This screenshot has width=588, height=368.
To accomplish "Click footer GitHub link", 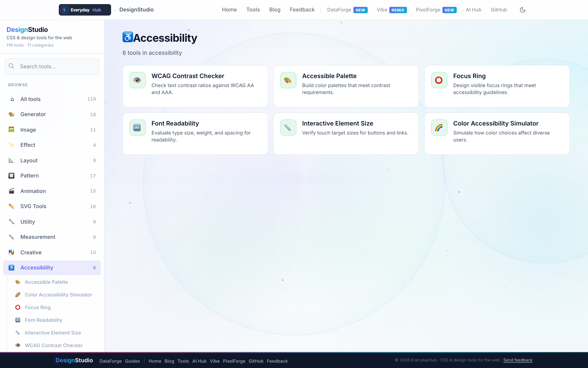I will coord(256,361).
